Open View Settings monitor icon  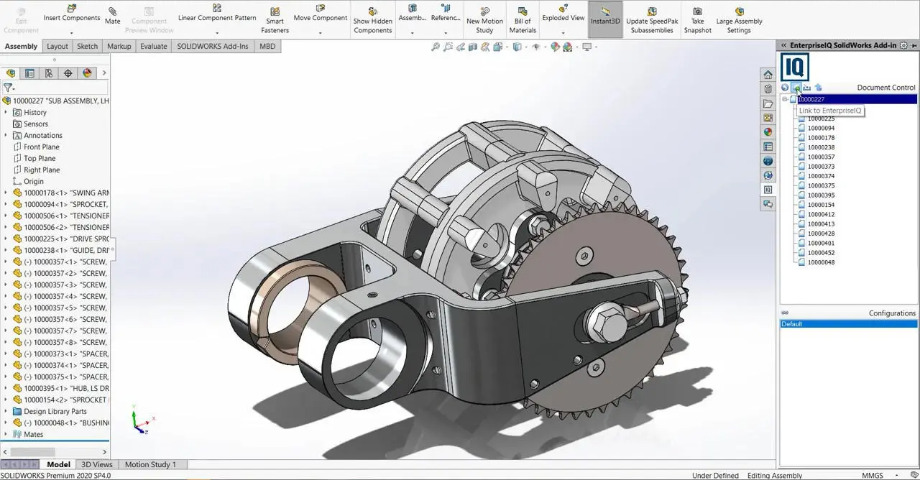click(587, 47)
